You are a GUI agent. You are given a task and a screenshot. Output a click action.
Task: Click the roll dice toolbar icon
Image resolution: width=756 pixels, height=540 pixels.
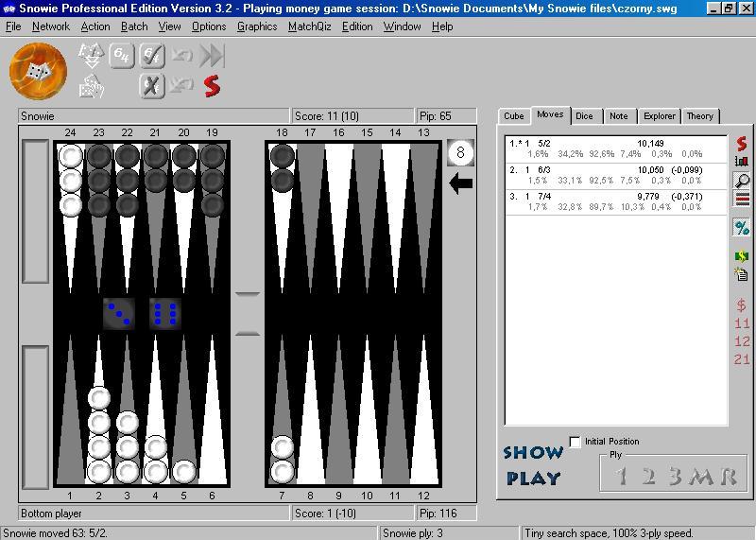click(x=91, y=56)
